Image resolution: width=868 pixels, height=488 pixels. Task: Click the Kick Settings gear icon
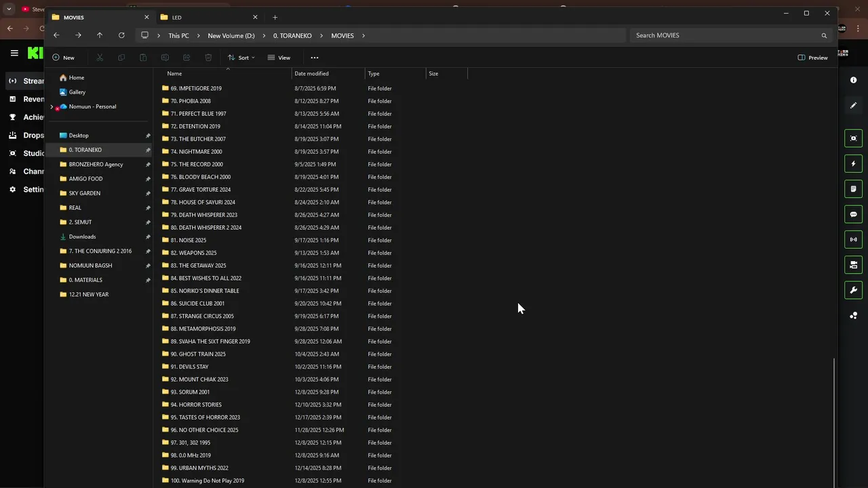12,189
